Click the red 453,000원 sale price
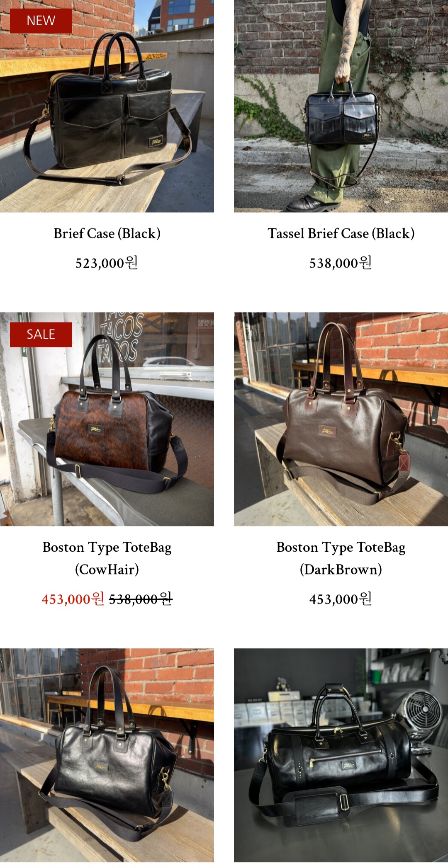Screen dimensions: 448x868 pyautogui.click(x=73, y=599)
